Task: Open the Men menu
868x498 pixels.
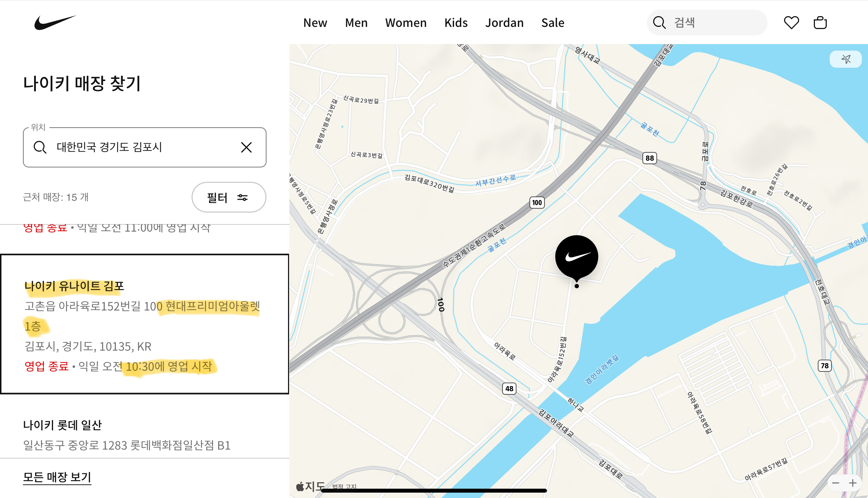Action: (x=356, y=23)
